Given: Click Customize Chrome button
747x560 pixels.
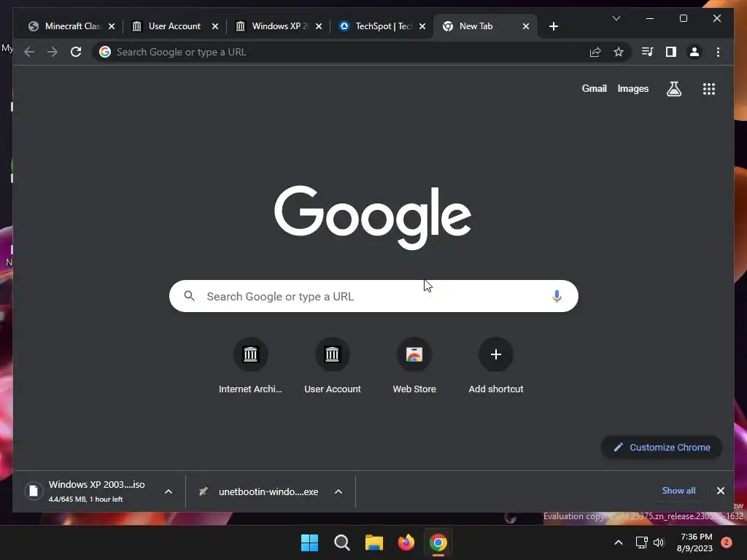Looking at the screenshot, I should [x=662, y=447].
